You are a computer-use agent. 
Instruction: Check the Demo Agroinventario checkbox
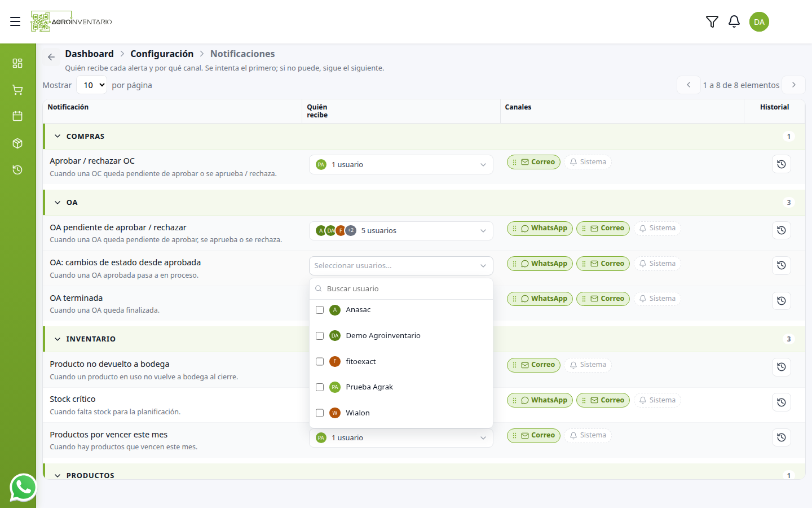tap(320, 336)
